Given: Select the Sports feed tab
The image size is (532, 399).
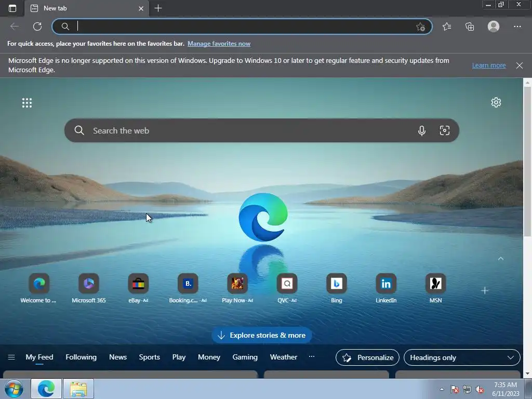Looking at the screenshot, I should (149, 357).
